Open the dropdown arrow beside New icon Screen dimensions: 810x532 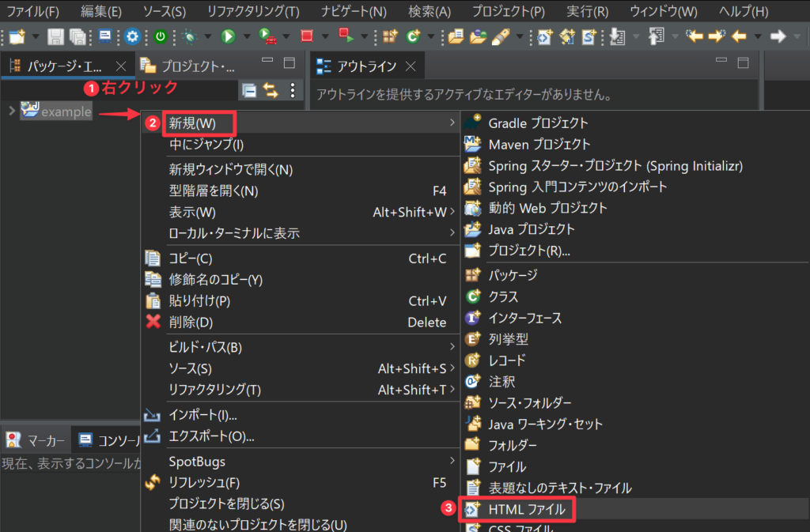(35, 36)
